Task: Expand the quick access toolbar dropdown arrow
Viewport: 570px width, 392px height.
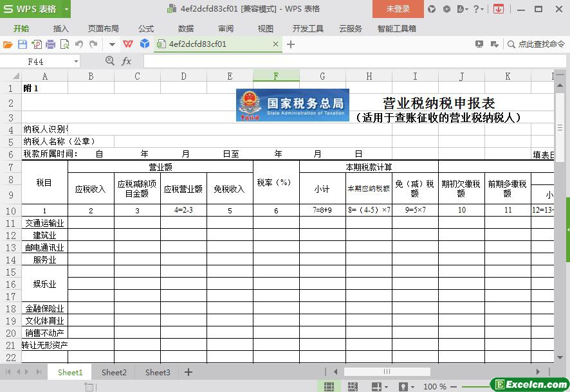Action: pos(112,44)
